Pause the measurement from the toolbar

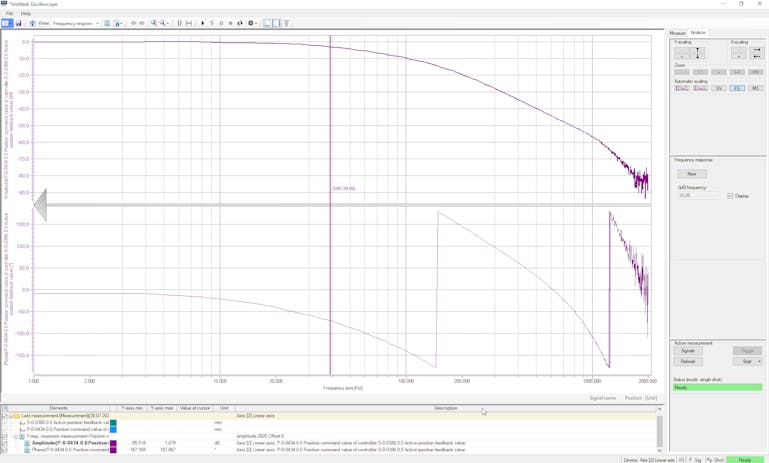click(x=221, y=23)
